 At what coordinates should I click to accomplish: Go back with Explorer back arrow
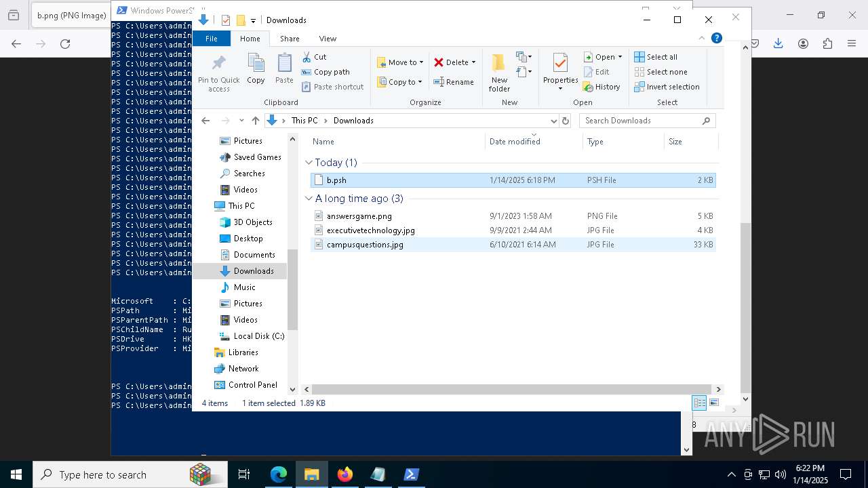click(205, 121)
